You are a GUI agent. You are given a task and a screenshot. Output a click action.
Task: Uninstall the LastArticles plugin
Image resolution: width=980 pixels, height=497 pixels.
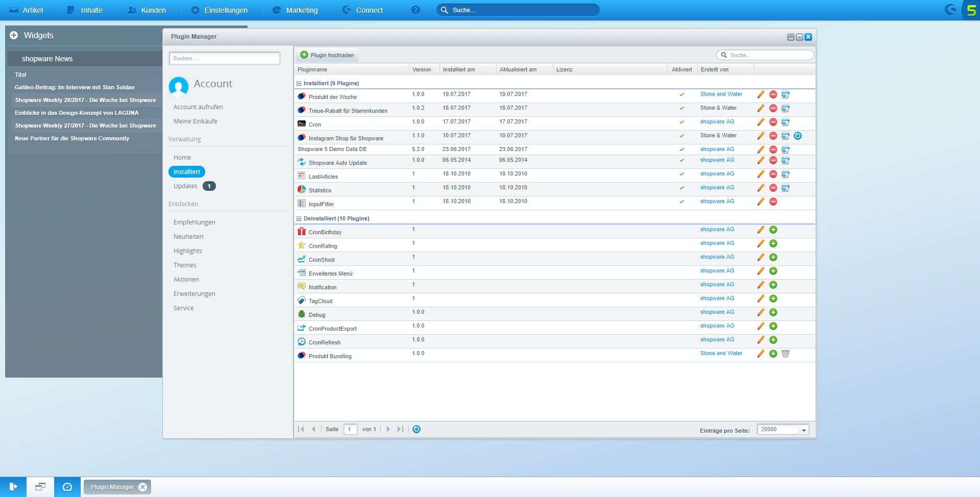(x=773, y=174)
